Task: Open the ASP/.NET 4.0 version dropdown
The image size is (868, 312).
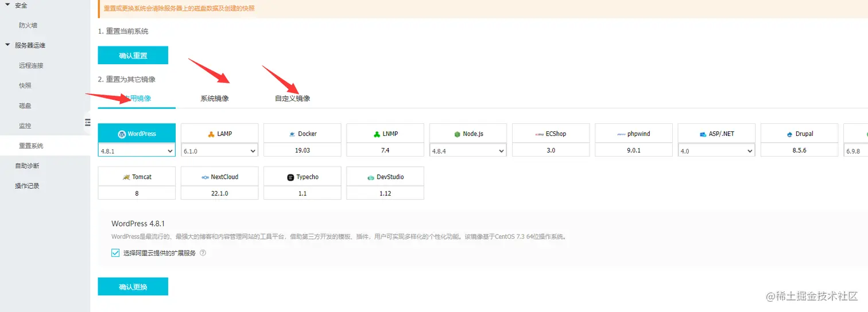Action: pyautogui.click(x=716, y=150)
